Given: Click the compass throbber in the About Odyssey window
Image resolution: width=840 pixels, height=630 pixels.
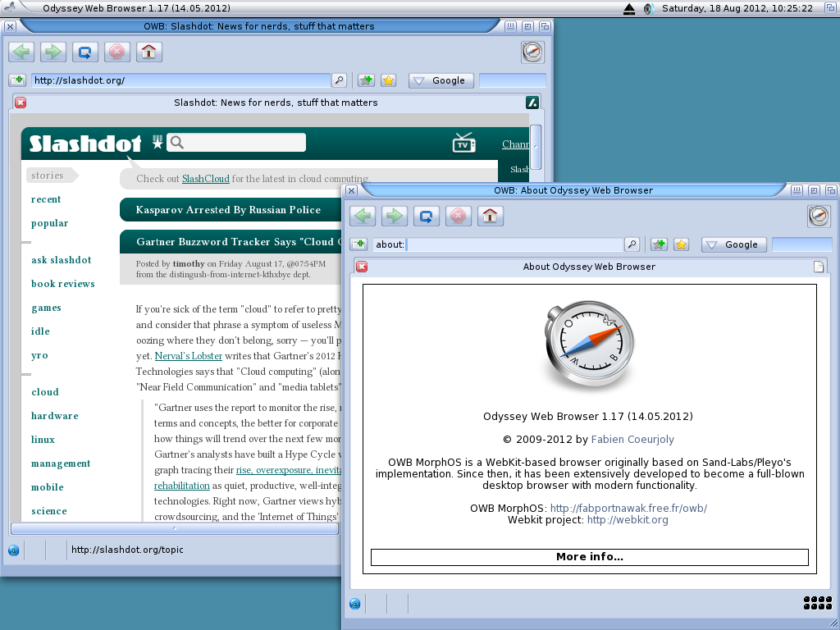Looking at the screenshot, I should 819,216.
